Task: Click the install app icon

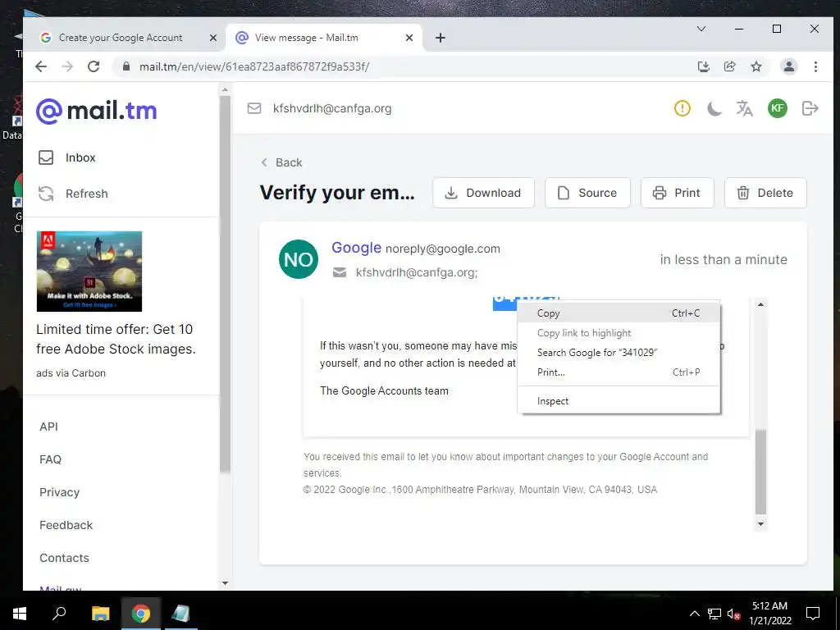Action: (703, 66)
